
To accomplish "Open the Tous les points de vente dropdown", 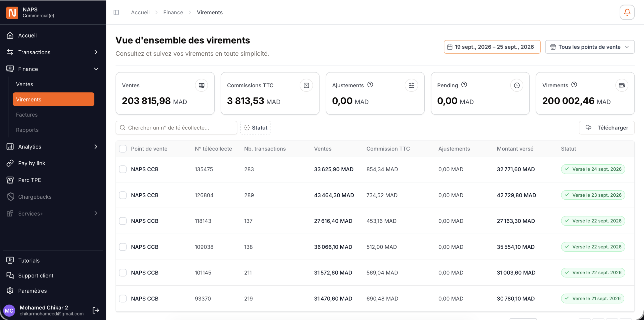I will click(x=590, y=47).
